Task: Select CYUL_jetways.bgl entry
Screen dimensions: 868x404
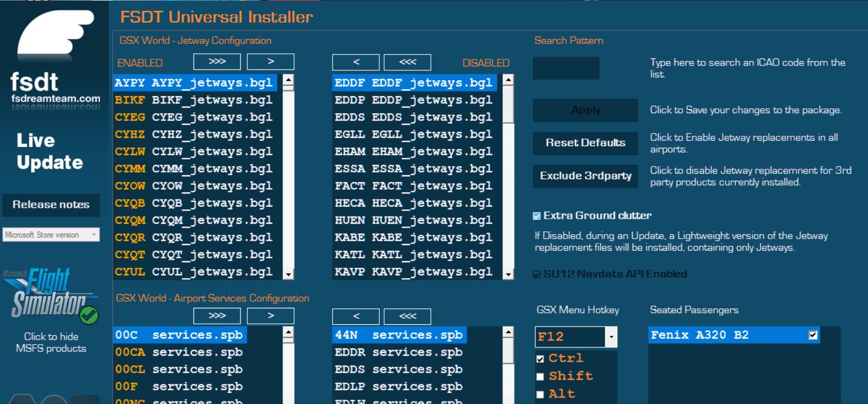Action: click(196, 272)
